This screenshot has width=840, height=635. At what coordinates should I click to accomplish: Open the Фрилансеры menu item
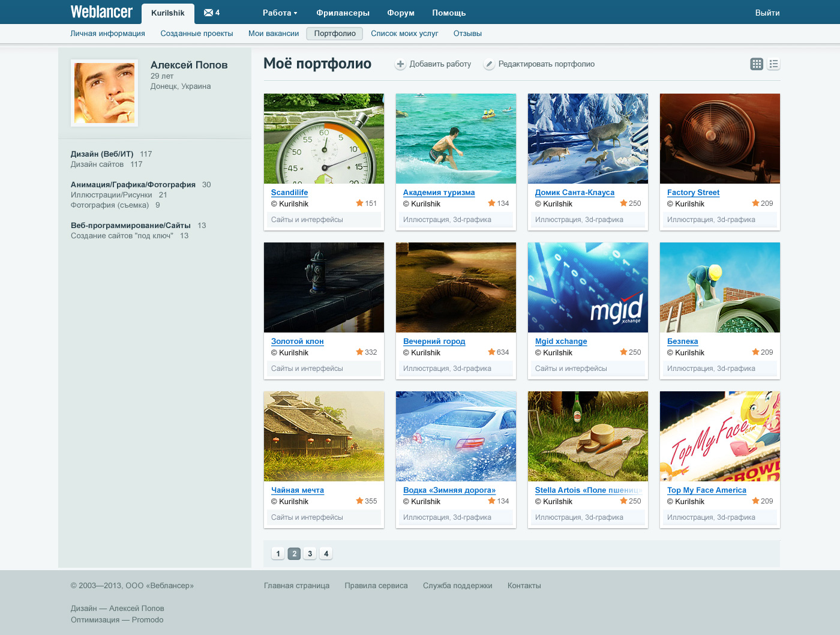click(343, 13)
